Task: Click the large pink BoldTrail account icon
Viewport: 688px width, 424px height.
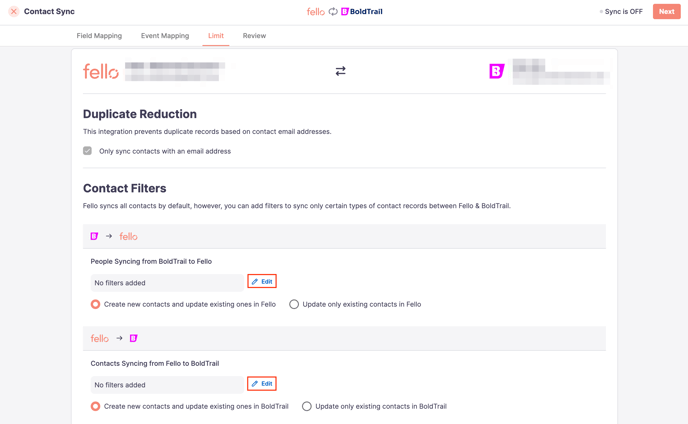Action: tap(497, 71)
